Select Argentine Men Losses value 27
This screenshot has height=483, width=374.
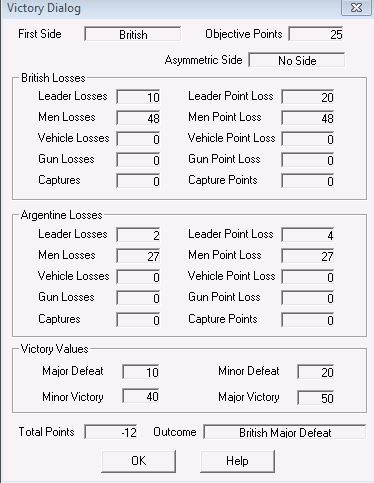click(x=138, y=256)
